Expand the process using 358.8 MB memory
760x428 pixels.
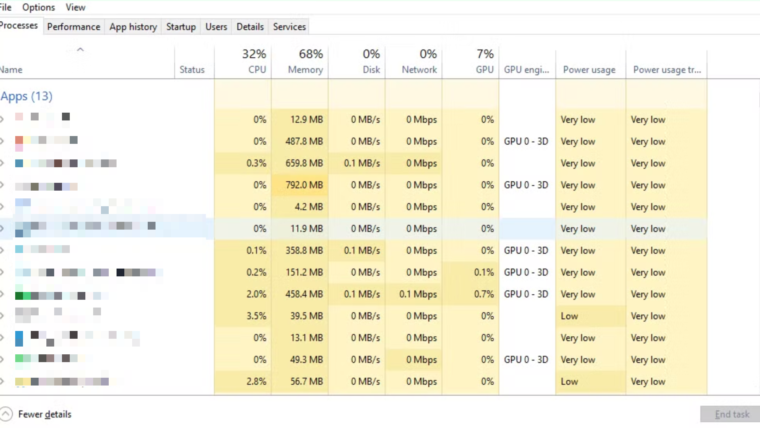[2, 250]
